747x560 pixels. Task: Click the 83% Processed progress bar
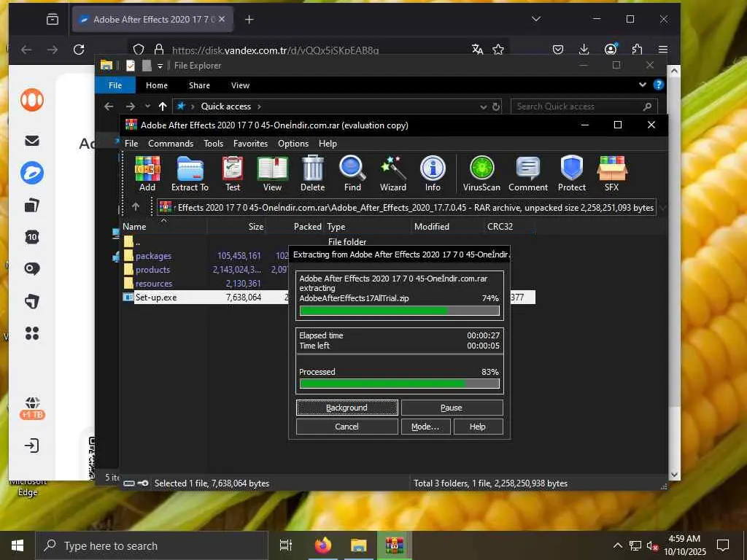click(x=399, y=384)
